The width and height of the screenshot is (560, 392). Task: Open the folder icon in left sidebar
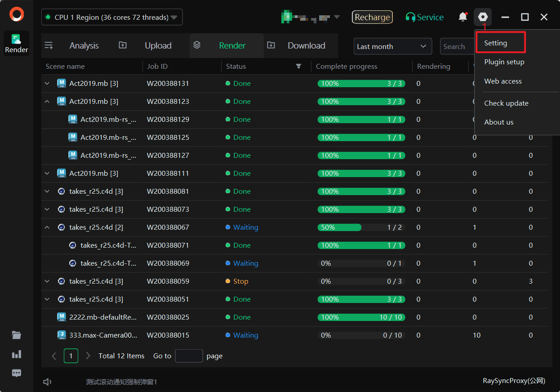[x=17, y=335]
